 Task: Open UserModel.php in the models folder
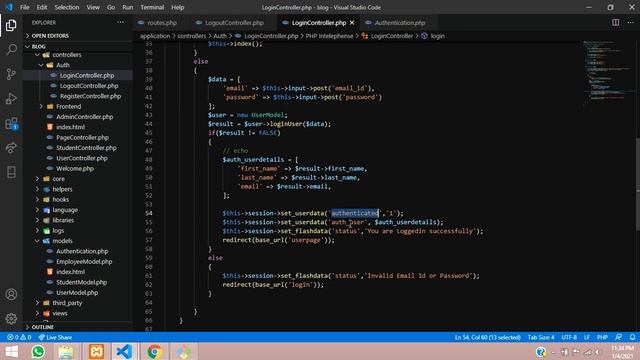[77, 293]
